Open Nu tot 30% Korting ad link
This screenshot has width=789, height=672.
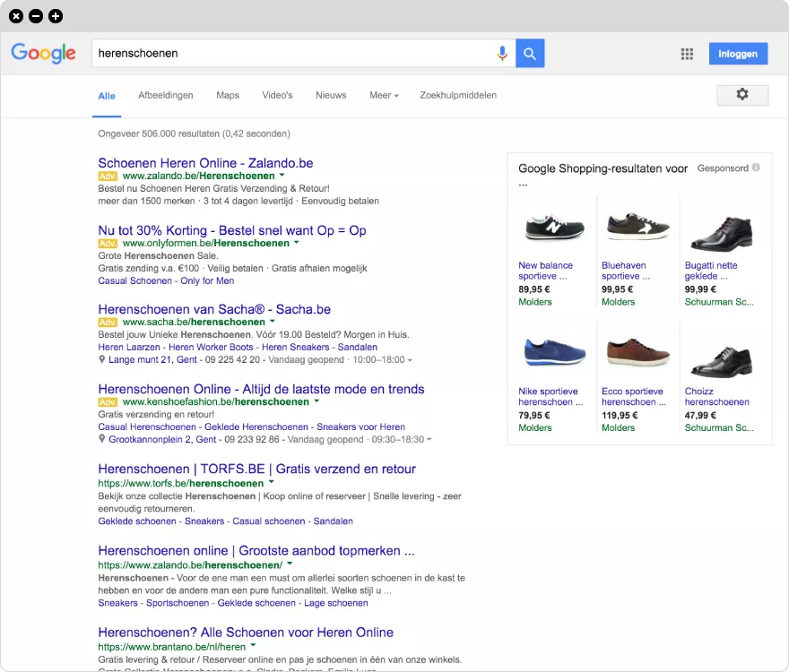click(x=232, y=230)
